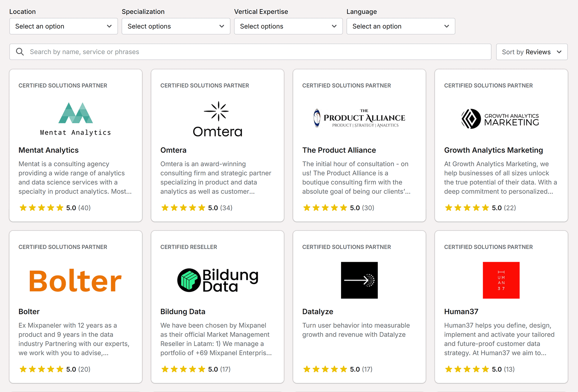Image resolution: width=578 pixels, height=392 pixels.
Task: Click the five-star rating on Datalyze
Action: (325, 369)
